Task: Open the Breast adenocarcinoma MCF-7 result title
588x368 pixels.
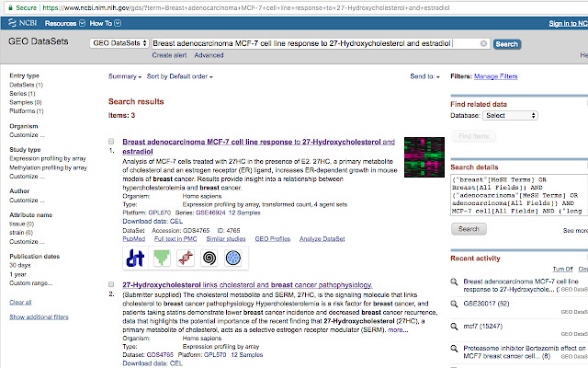Action: coord(258,146)
